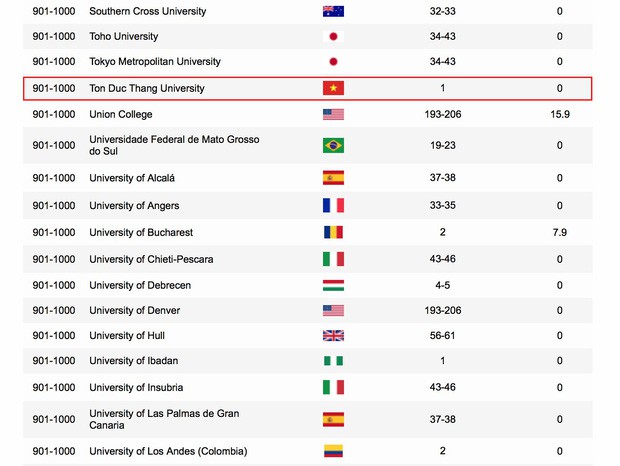The height and width of the screenshot is (466, 620).
Task: Click University of Chieti-Pescara name
Action: (151, 259)
